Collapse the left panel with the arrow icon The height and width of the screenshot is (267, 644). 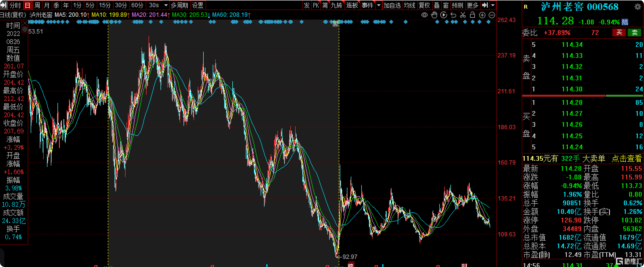pyautogui.click(x=4, y=5)
